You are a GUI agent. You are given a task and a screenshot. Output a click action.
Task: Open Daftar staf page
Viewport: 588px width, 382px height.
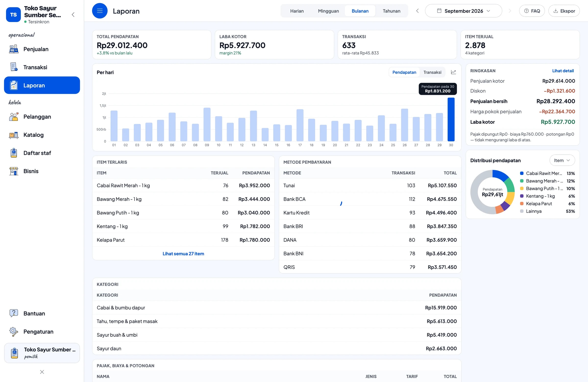(42, 153)
